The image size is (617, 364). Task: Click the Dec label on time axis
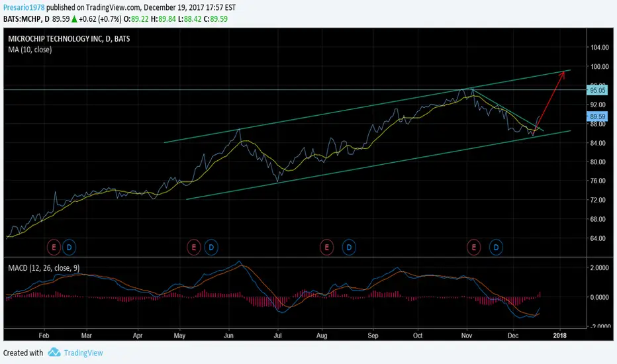[512, 336]
